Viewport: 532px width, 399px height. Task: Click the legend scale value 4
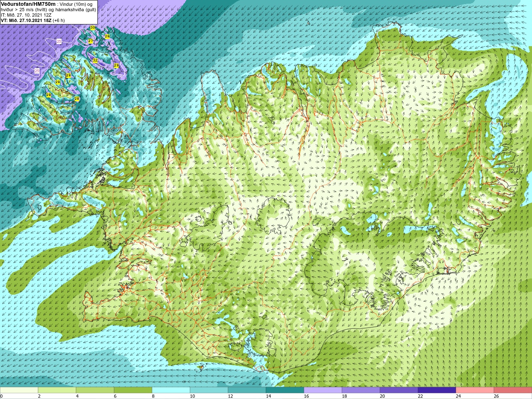77,397
